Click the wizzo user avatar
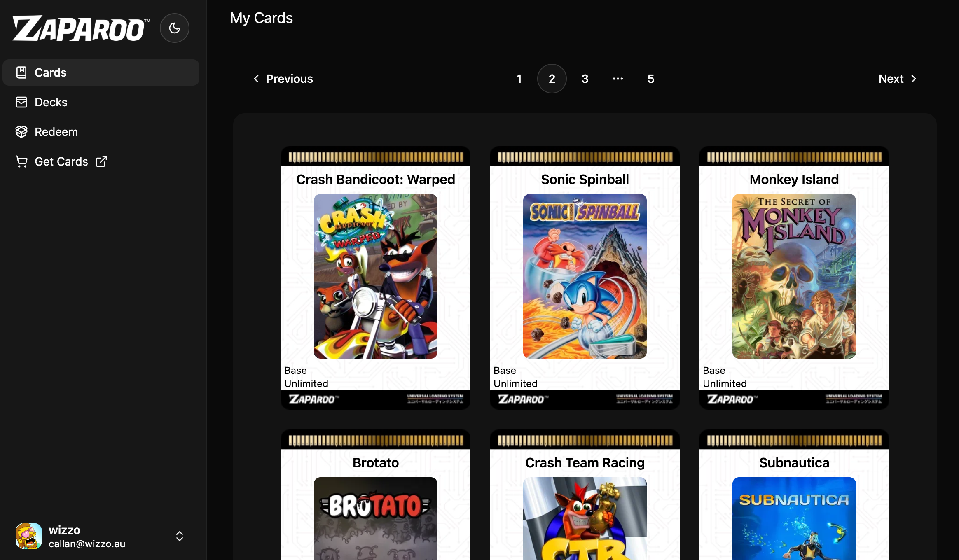This screenshot has width=959, height=560. [29, 536]
